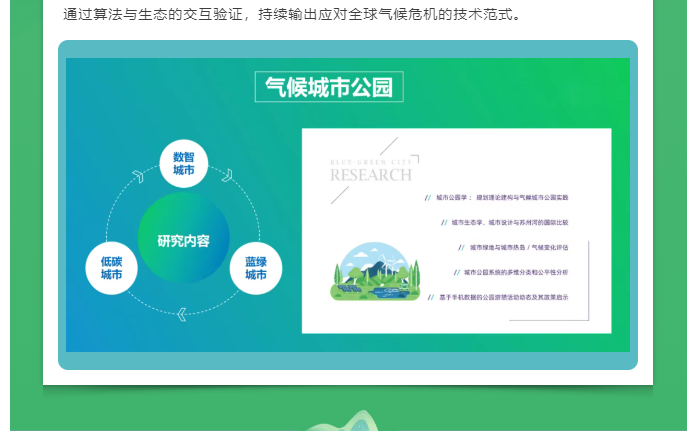The height and width of the screenshot is (431, 693).
Task: Click the central 研究内容 circle
Action: pos(183,241)
